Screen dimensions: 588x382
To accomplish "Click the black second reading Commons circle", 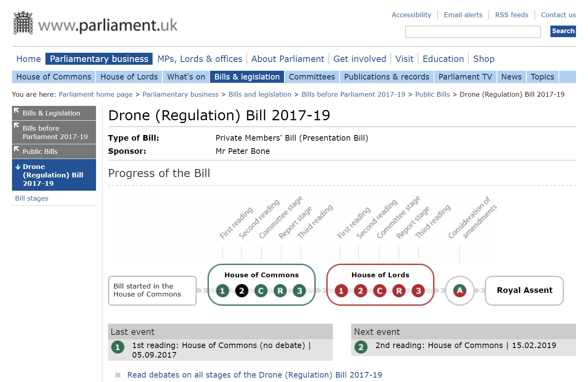I will [x=242, y=291].
